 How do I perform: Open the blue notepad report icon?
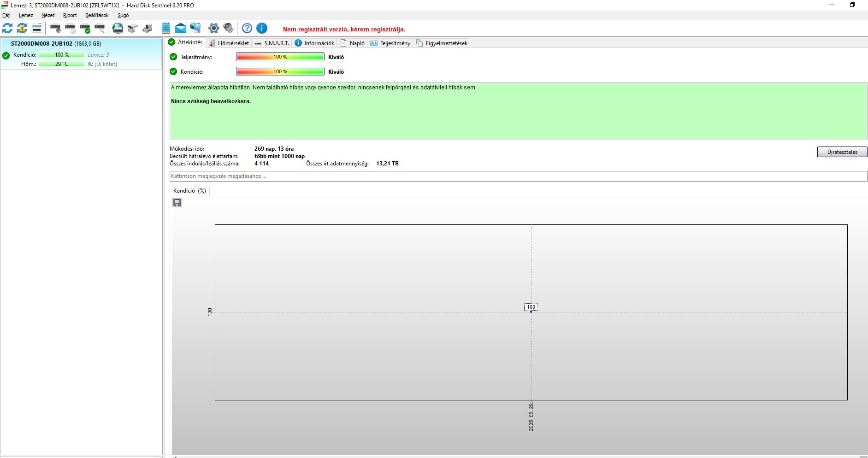click(166, 28)
